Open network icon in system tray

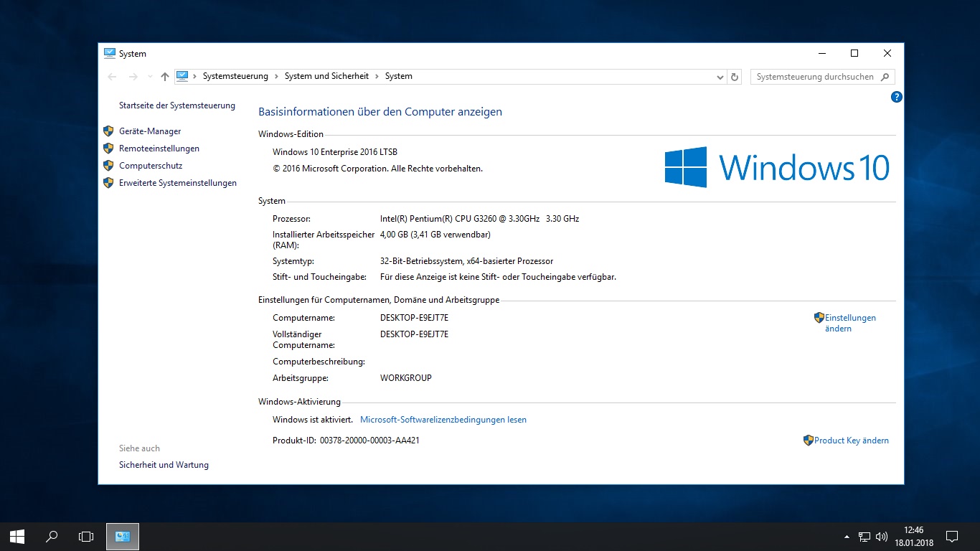point(864,536)
